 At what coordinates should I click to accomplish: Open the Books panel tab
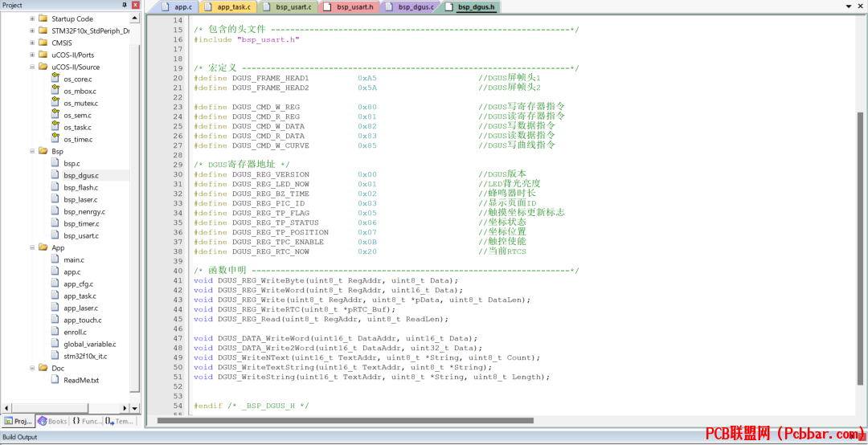pyautogui.click(x=52, y=421)
